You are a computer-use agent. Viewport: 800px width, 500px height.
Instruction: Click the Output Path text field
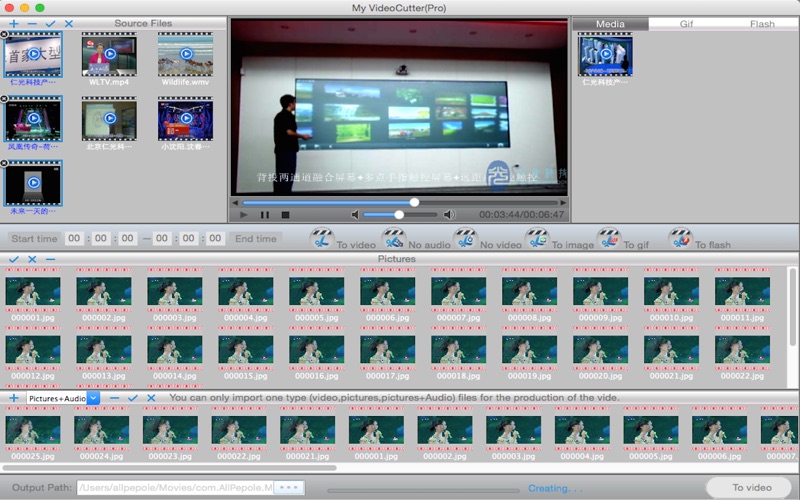(175, 488)
